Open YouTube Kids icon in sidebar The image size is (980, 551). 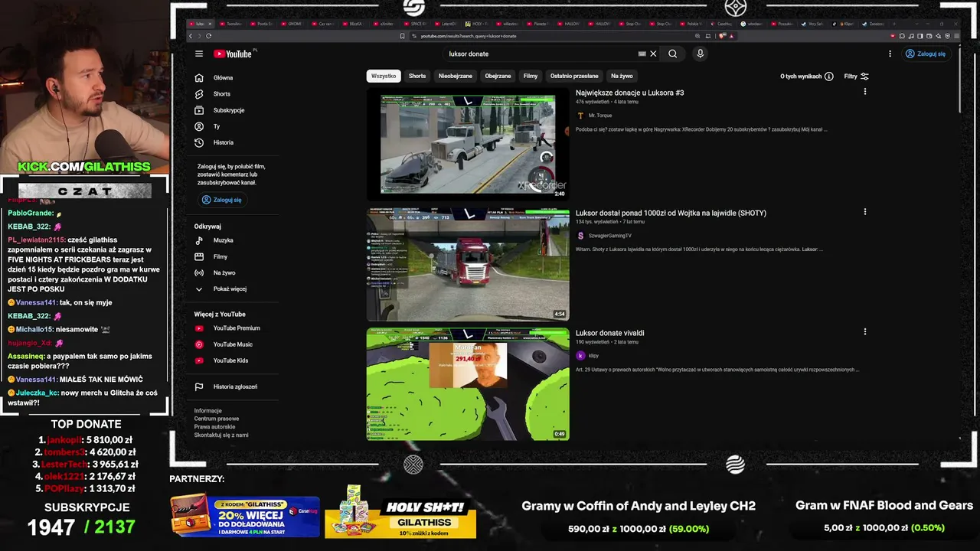[199, 360]
